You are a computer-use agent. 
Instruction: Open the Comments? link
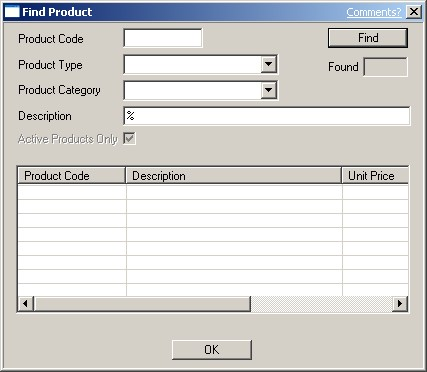[374, 12]
